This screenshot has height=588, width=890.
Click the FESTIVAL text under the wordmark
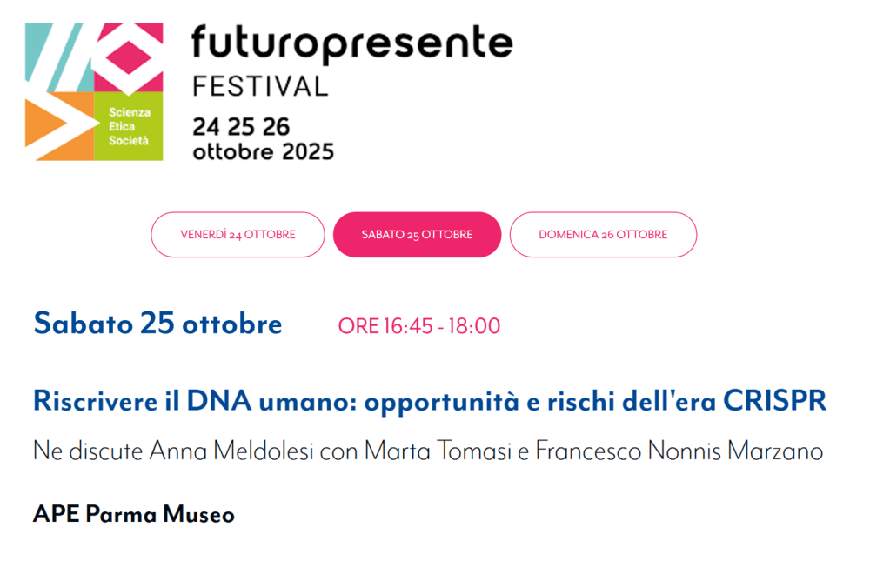(x=259, y=86)
